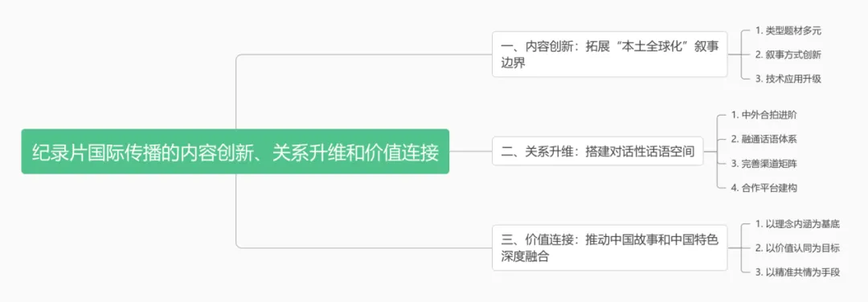
Task: Select the 4. 合作平台建构 subtopic
Action: tap(764, 187)
